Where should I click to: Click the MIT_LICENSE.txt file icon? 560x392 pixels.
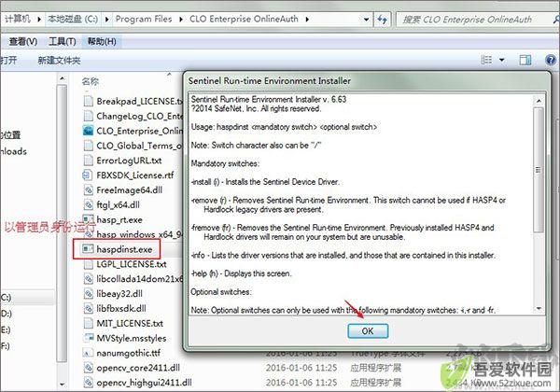[x=88, y=324]
